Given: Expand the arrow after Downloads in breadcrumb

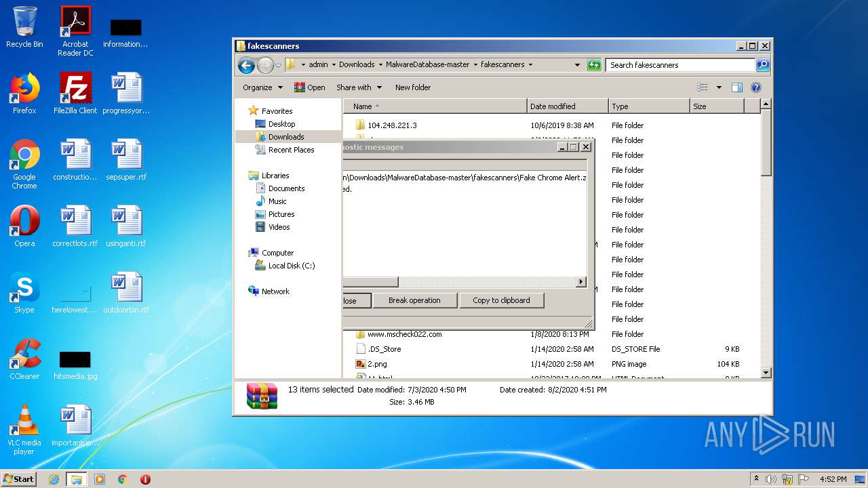Looking at the screenshot, I should [380, 65].
